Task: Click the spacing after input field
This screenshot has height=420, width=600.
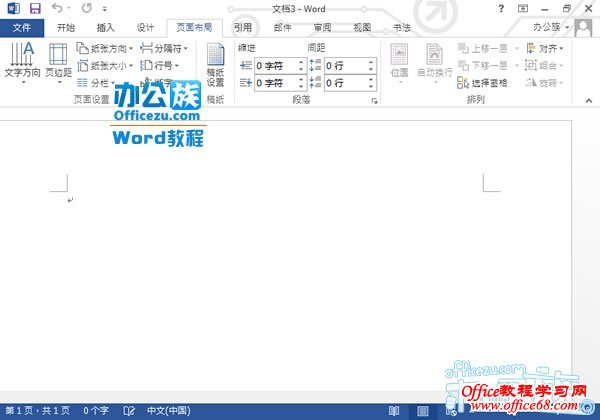Action: click(x=346, y=83)
